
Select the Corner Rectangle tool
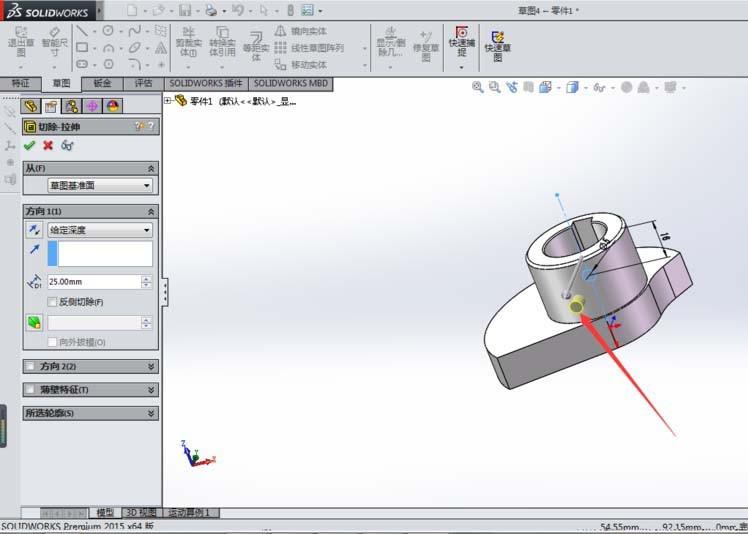82,48
